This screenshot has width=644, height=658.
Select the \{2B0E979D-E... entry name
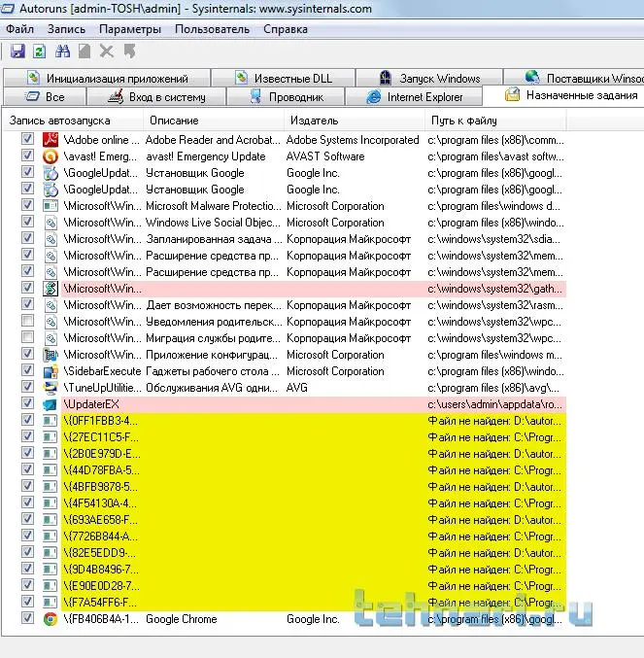tap(101, 454)
